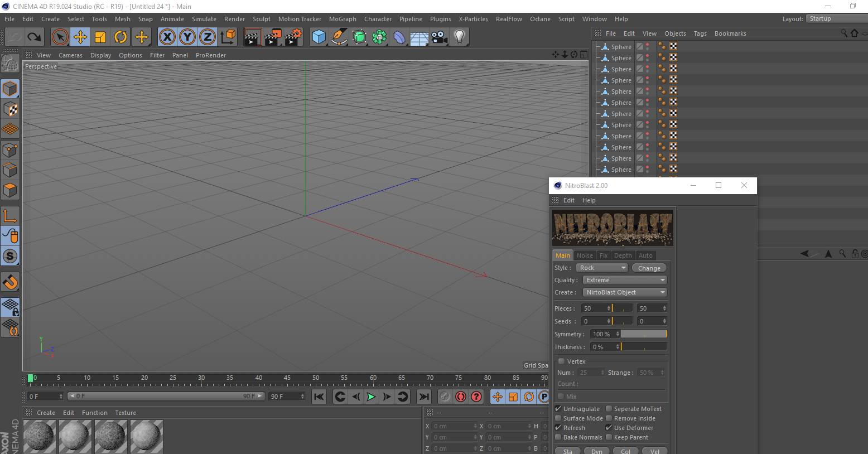This screenshot has height=454, width=868.
Task: Click the first Pieces value stepper
Action: 609,308
